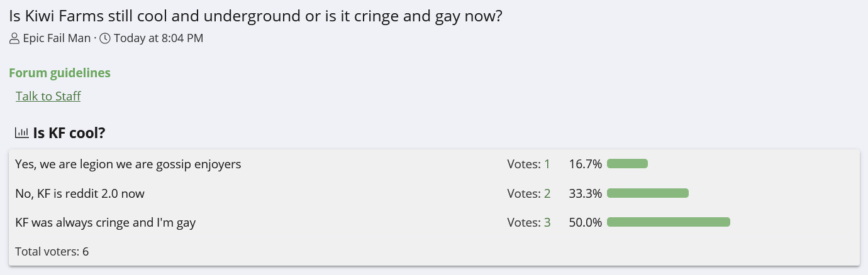
Task: Click the Kiwi Farms thread title
Action: (x=255, y=16)
